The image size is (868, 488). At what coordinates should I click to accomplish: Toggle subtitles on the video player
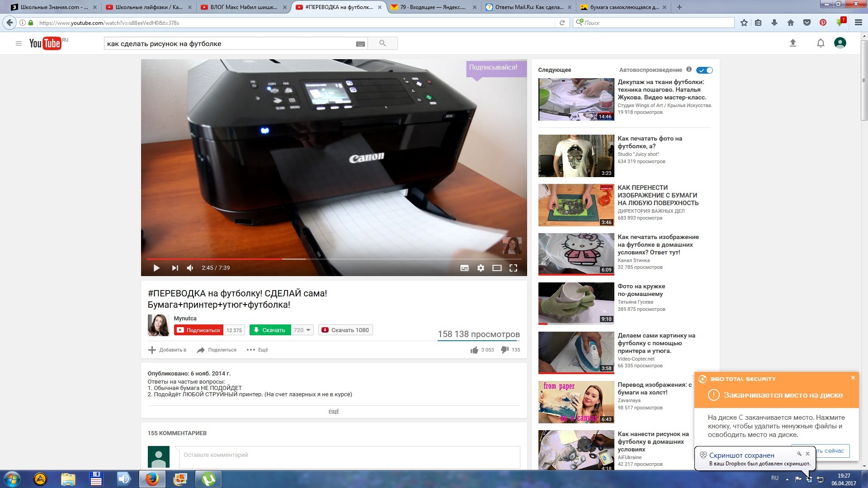pos(464,268)
